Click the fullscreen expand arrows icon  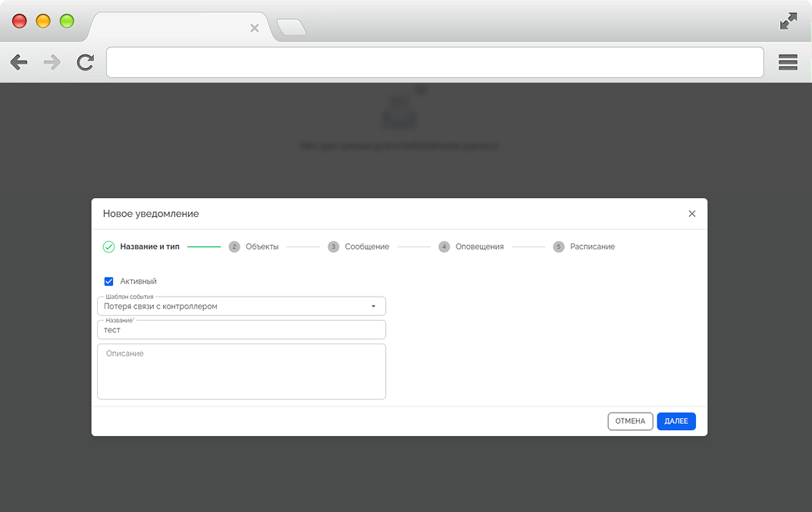pos(788,21)
